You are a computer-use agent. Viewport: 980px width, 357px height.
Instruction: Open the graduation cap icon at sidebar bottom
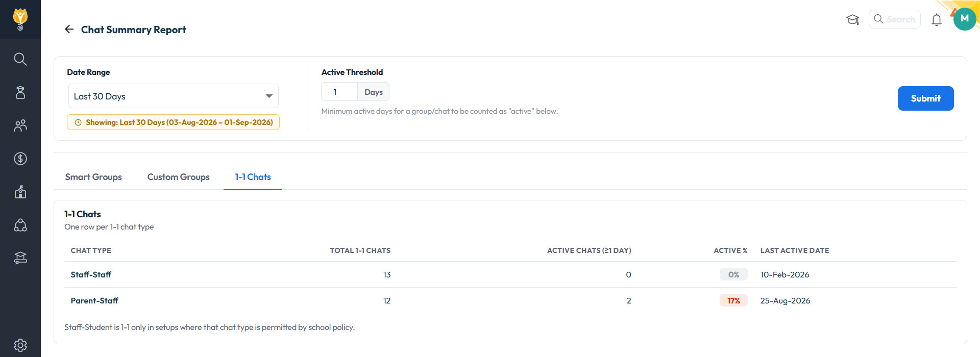tap(20, 258)
